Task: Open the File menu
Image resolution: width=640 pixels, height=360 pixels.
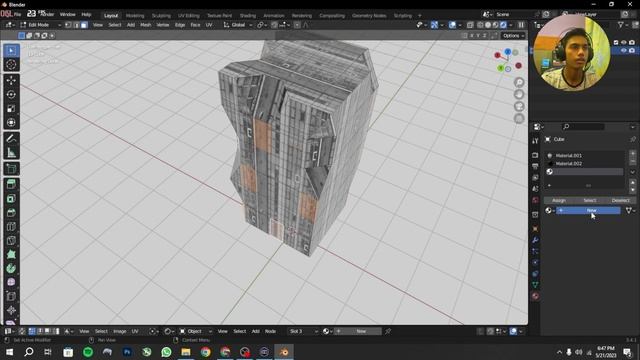Action: coord(17,14)
